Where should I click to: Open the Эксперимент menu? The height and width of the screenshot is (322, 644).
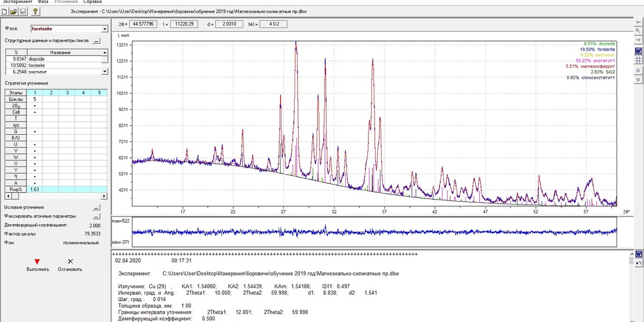pyautogui.click(x=17, y=2)
